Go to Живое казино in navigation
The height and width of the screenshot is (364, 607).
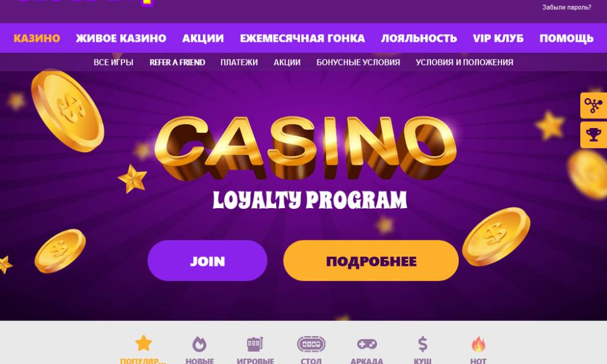click(121, 38)
